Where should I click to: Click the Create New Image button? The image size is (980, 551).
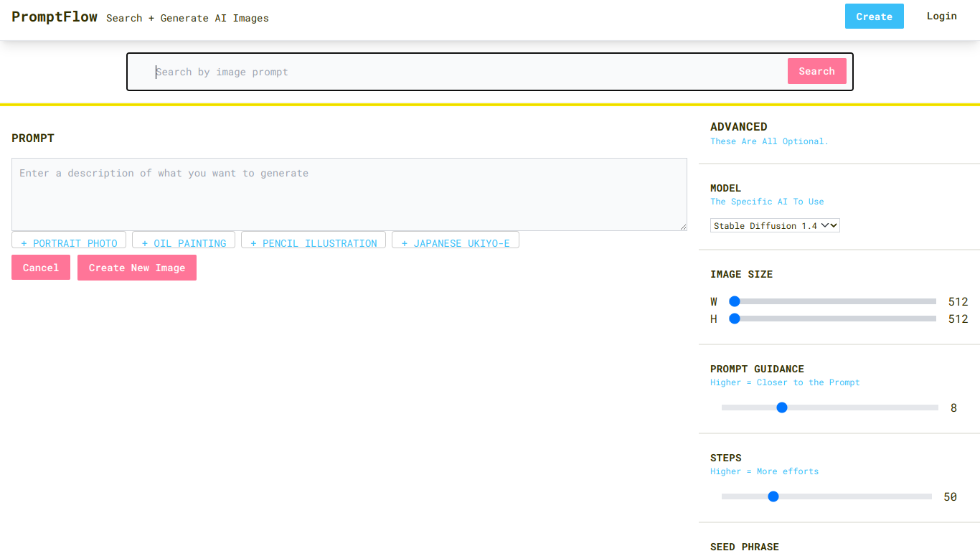coord(137,268)
